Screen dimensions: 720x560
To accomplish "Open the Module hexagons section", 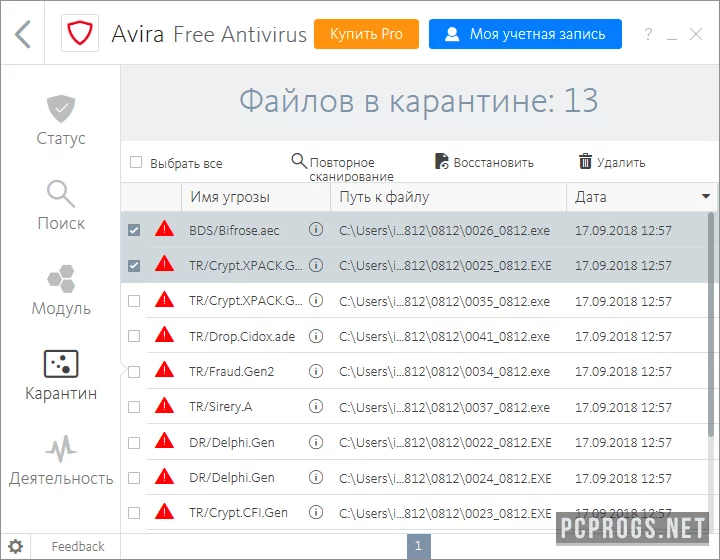I will click(61, 290).
